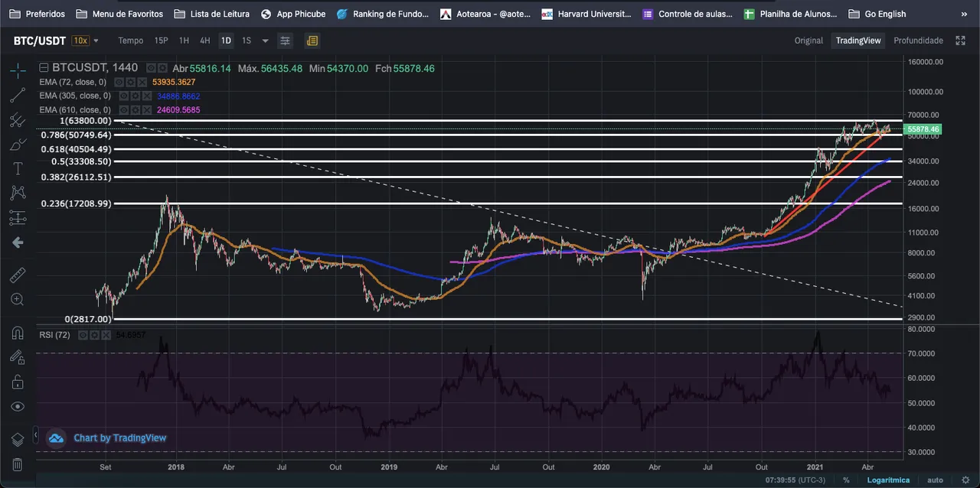Select the trend line drawing tool
Viewport: 980px width, 488px height.
pyautogui.click(x=18, y=95)
